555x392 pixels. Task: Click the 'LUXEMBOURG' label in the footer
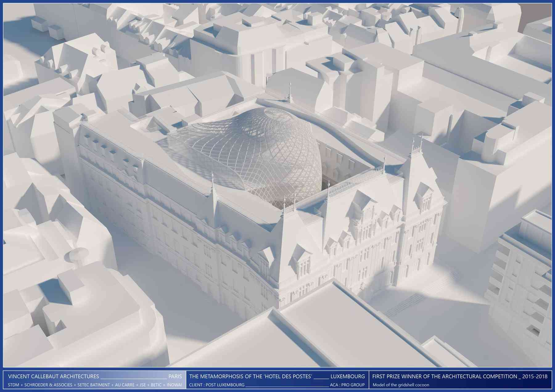point(347,376)
